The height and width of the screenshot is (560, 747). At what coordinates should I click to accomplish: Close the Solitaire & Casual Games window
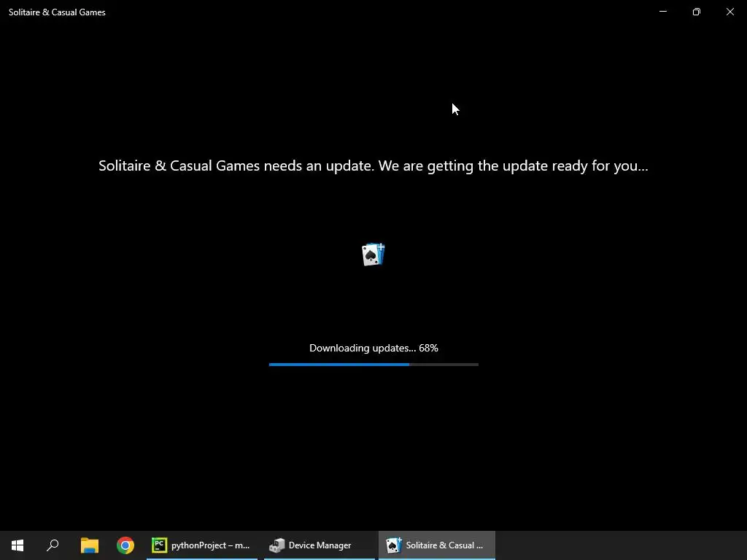[729, 12]
